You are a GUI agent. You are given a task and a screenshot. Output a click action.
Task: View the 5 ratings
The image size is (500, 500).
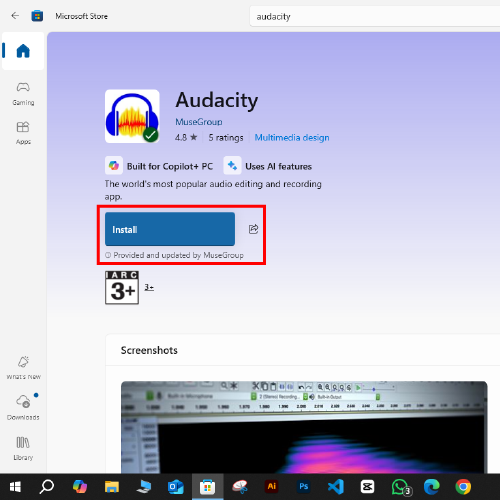click(226, 138)
